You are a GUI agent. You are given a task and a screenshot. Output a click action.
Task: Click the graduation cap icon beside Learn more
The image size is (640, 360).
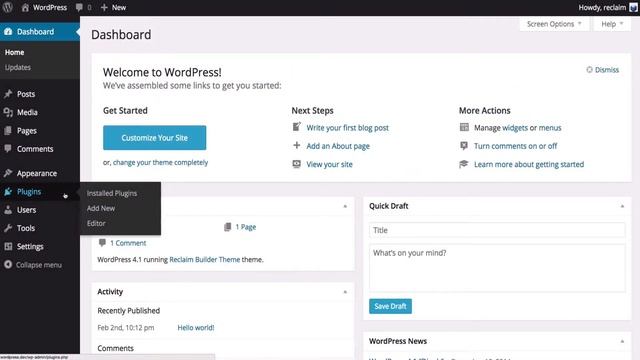pos(464,164)
